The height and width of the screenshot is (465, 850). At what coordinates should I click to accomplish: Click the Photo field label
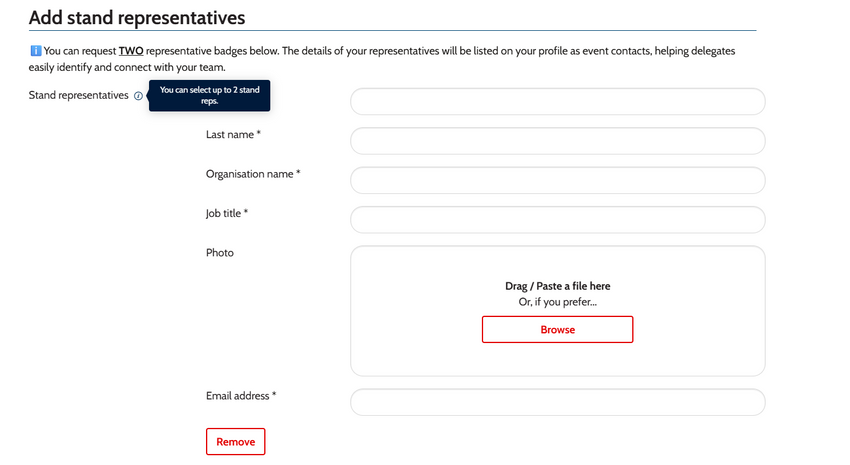[x=220, y=253]
